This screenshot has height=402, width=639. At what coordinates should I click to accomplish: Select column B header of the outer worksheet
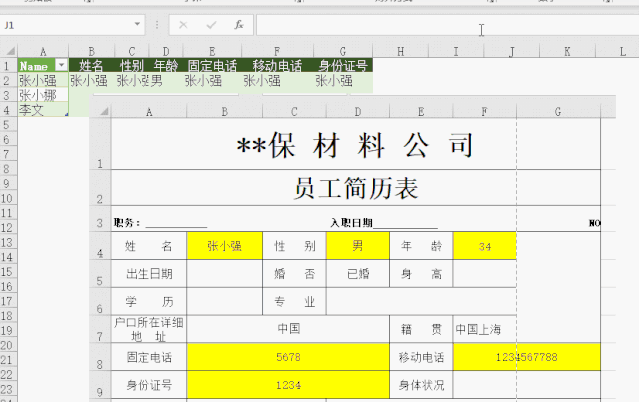tap(92, 51)
